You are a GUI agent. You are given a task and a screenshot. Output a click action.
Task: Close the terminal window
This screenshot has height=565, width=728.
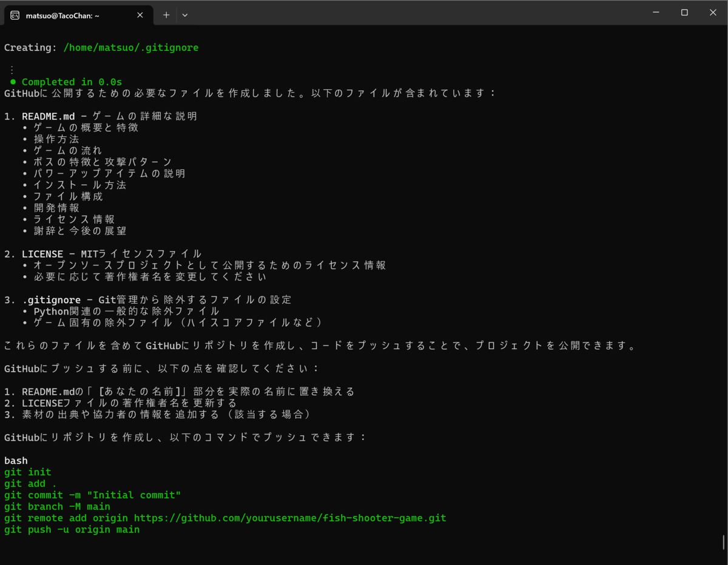[x=713, y=13]
